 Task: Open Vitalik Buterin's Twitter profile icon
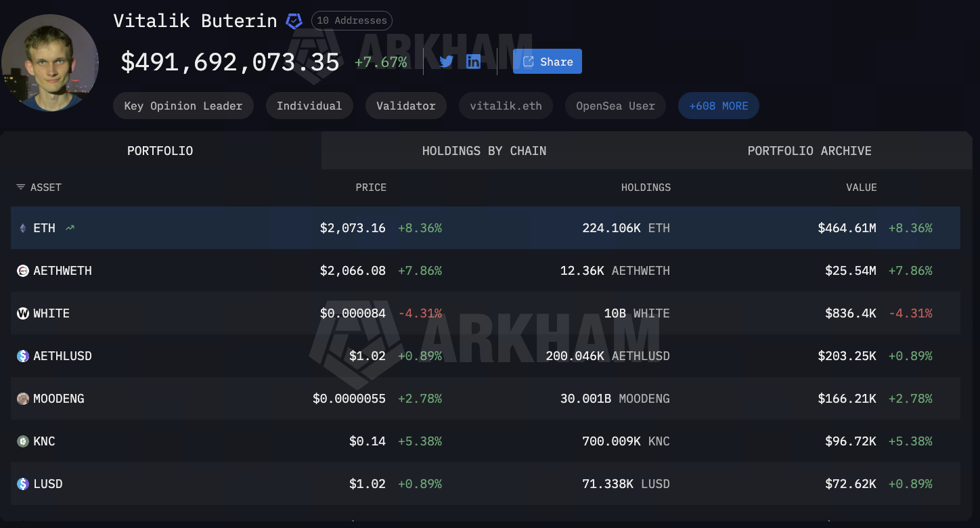[x=446, y=62]
